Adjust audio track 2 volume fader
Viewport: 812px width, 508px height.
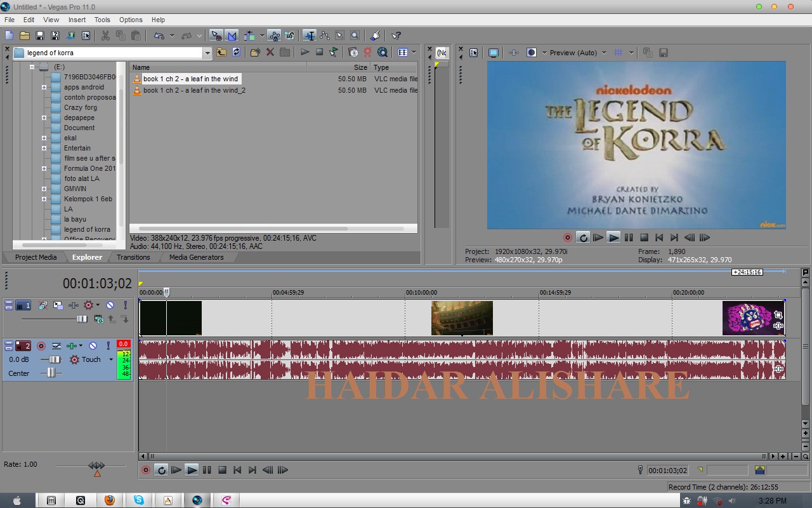[55, 359]
